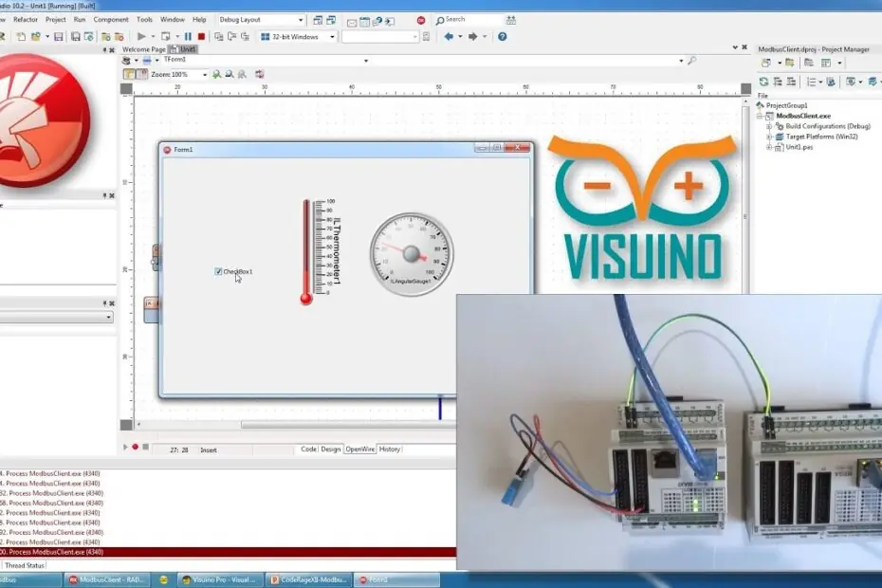
Task: Open the TForm1 component selector dropdown
Action: point(366,60)
